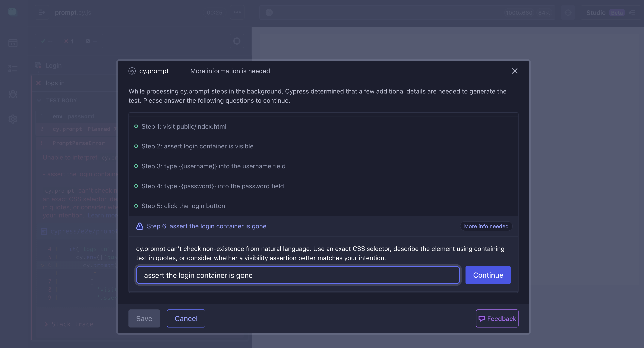Select the logs in test entry
644x348 pixels.
[x=55, y=83]
